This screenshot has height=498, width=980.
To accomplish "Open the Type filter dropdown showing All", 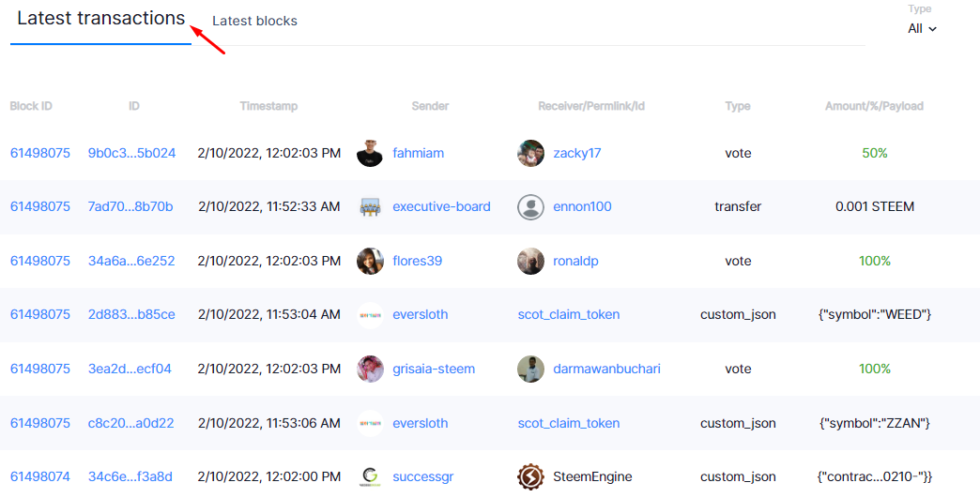I will (x=922, y=29).
